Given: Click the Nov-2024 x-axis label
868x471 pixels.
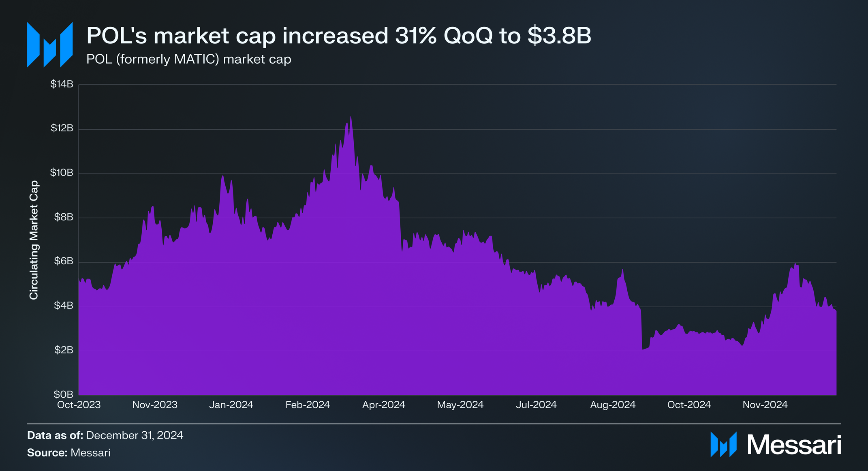Looking at the screenshot, I should click(x=765, y=405).
